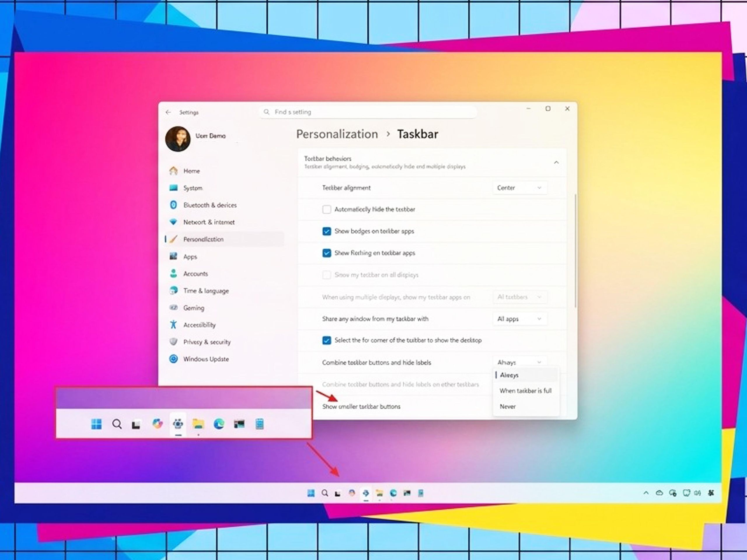Go to Bluetooth & devices settings
This screenshot has height=560, width=747.
point(210,205)
